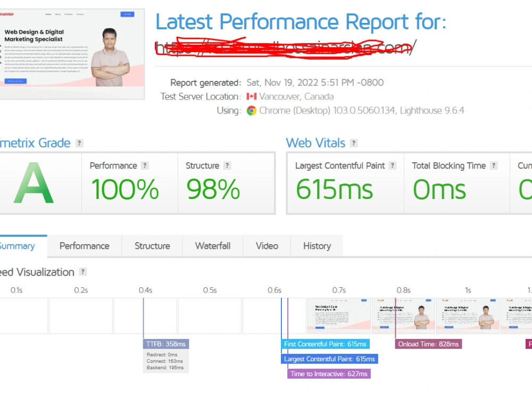Click the Latest Performance Report for heading
The width and height of the screenshot is (532, 399).
(301, 22)
